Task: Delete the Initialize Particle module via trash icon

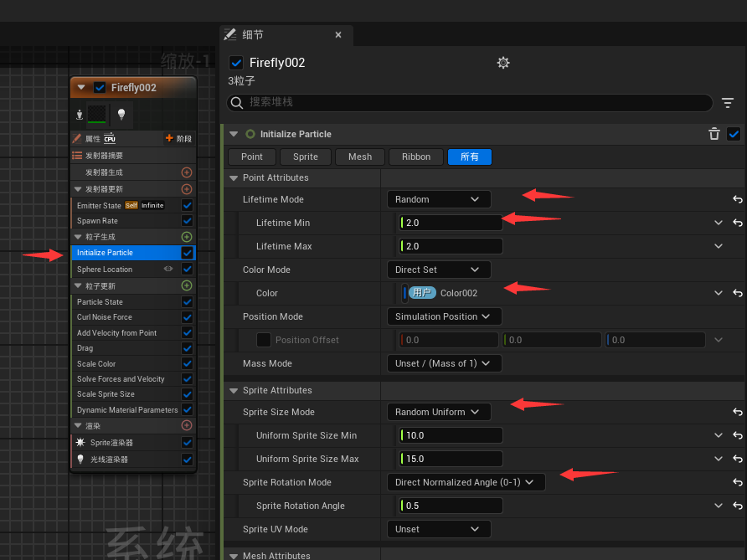Action: [x=714, y=134]
